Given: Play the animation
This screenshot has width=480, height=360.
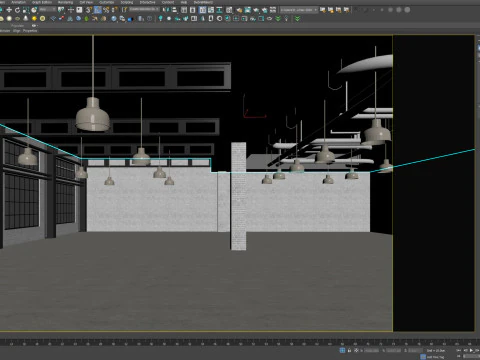Looking at the screenshot, I should (x=471, y=350).
